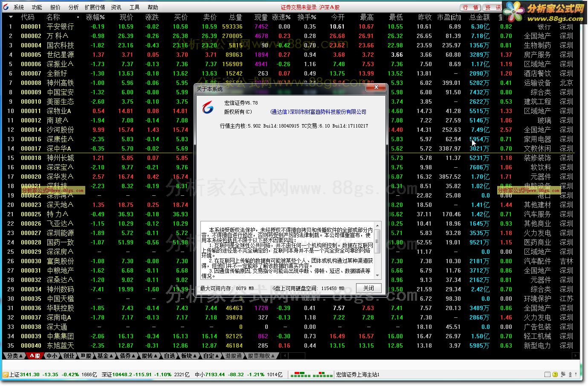Open the 功能 menu
This screenshot has height=386, width=588.
click(x=37, y=7)
